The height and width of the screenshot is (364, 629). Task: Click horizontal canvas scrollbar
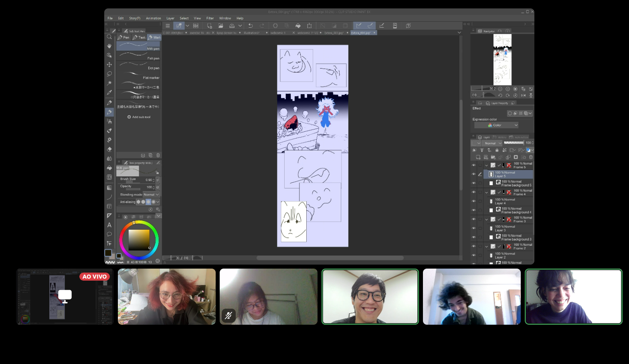coord(330,258)
